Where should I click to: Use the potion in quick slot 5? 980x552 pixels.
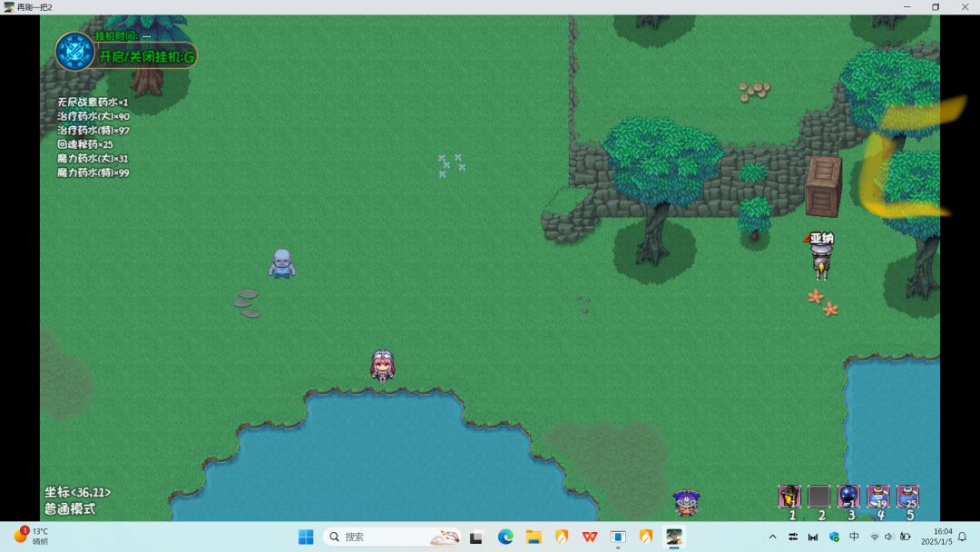click(x=907, y=497)
